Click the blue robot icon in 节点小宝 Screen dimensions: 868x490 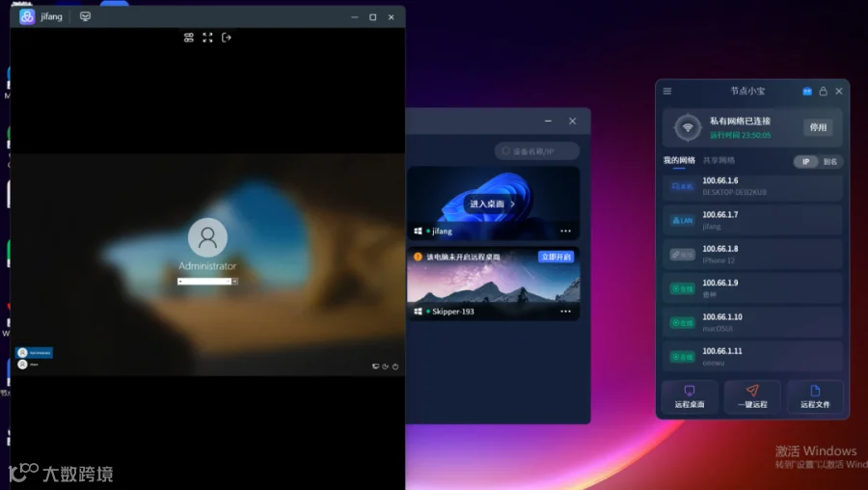click(x=807, y=92)
